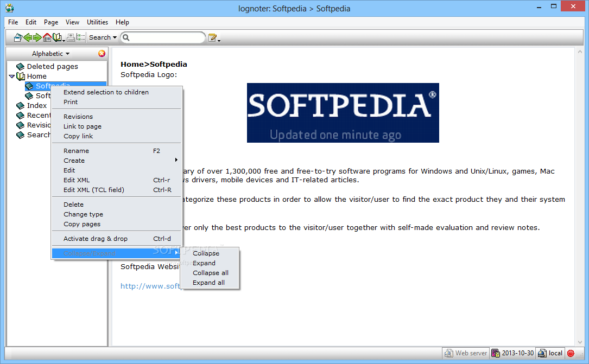Image resolution: width=589 pixels, height=364 pixels.
Task: Click the 2013-10-30 date in status bar
Action: click(518, 353)
